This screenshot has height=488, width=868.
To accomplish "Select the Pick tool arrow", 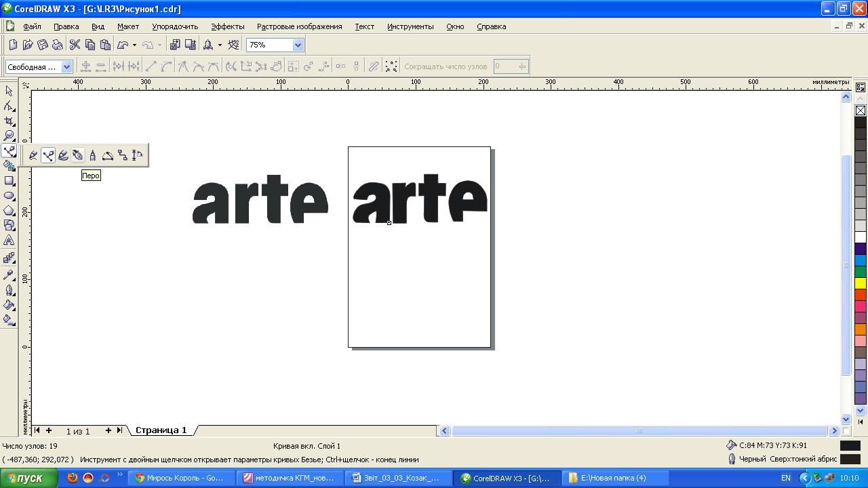I will [9, 91].
